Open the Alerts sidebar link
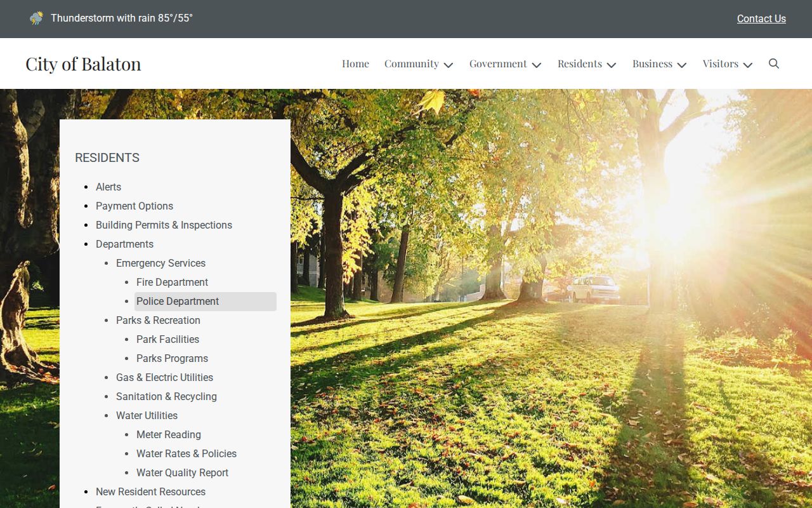 (x=108, y=187)
